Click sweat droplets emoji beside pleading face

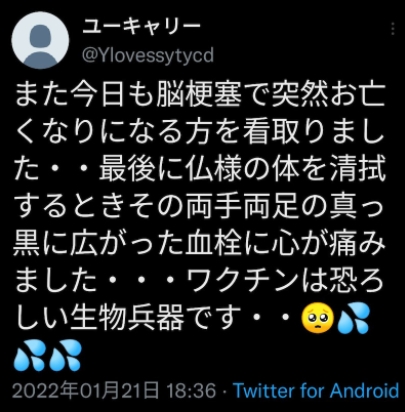point(354,318)
